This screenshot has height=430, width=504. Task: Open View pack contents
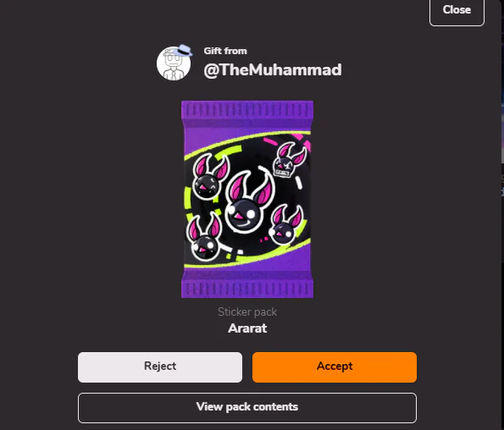247,407
